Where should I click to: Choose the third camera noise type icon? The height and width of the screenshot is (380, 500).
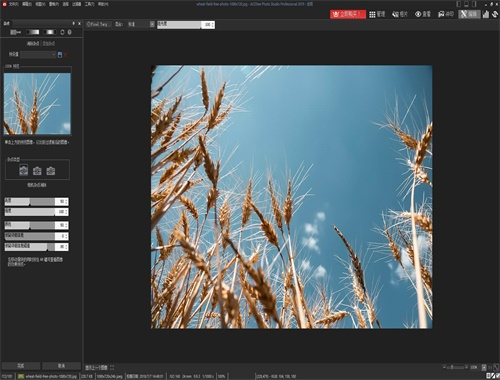(x=51, y=171)
